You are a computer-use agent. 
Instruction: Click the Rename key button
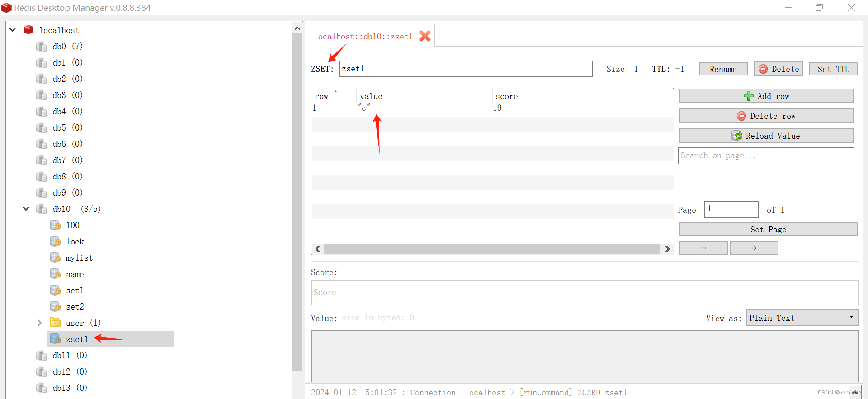coord(723,69)
